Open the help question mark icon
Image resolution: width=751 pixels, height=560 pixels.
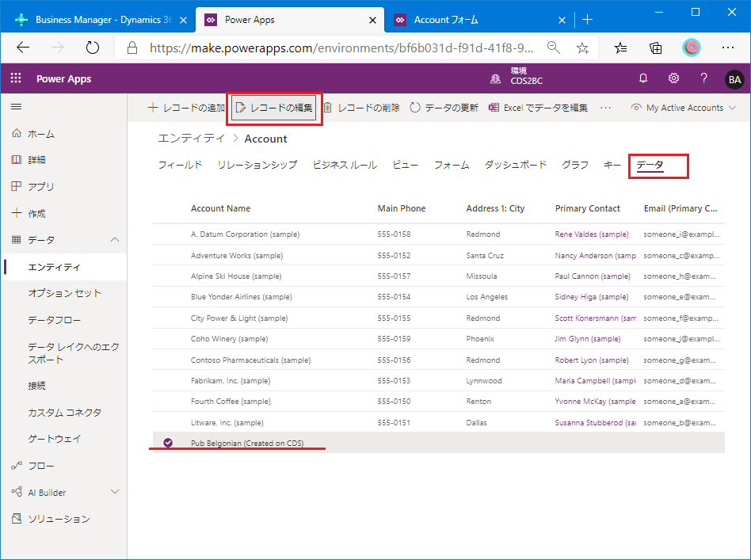pyautogui.click(x=703, y=78)
